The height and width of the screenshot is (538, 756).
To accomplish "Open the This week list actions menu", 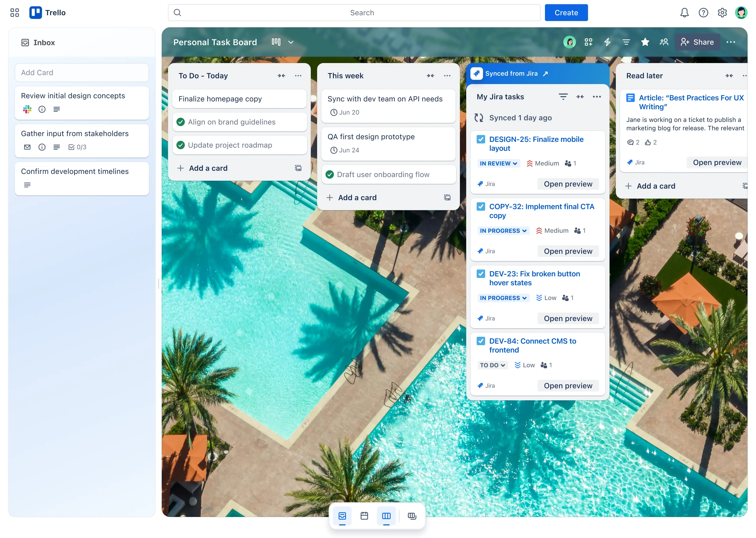I will pyautogui.click(x=447, y=76).
